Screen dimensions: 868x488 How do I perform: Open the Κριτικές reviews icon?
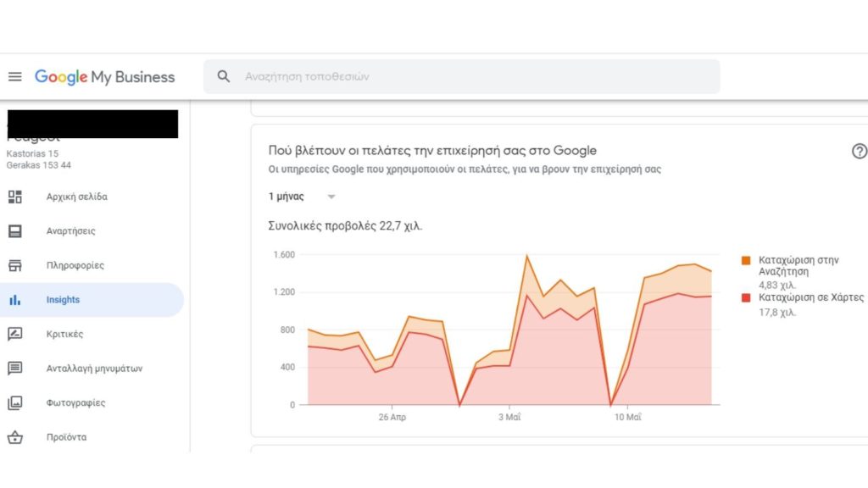(14, 333)
